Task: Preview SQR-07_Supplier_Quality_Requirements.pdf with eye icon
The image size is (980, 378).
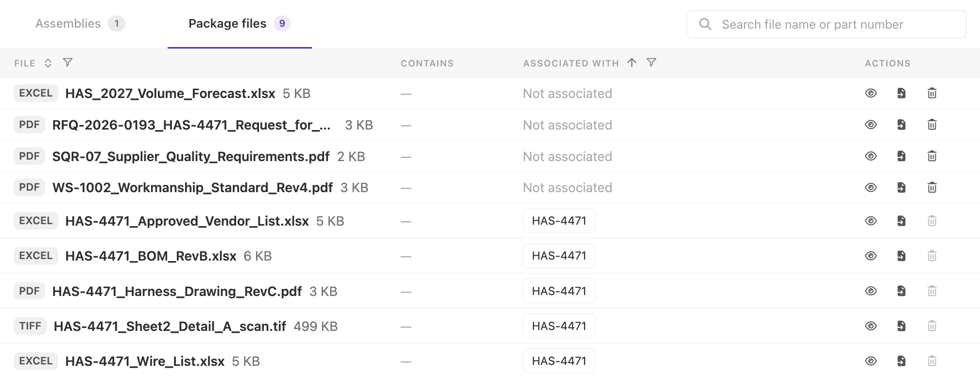Action: [x=871, y=156]
